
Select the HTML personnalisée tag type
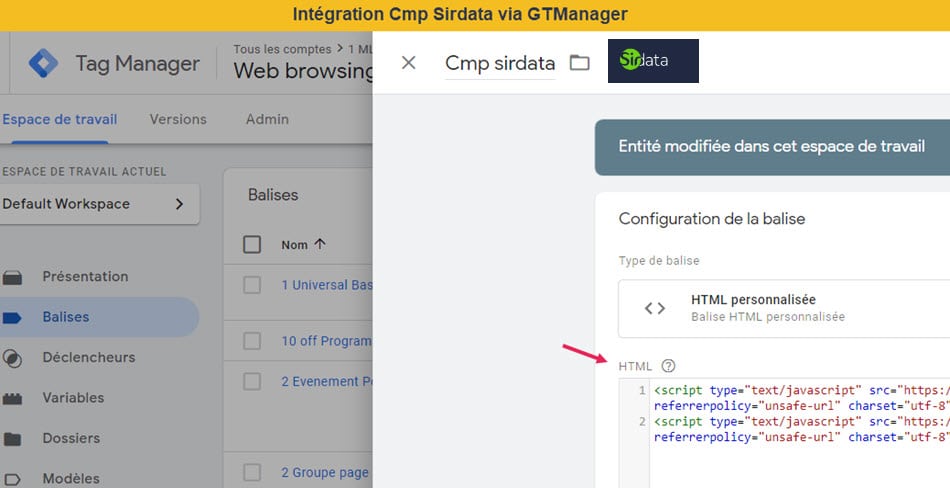click(x=784, y=308)
